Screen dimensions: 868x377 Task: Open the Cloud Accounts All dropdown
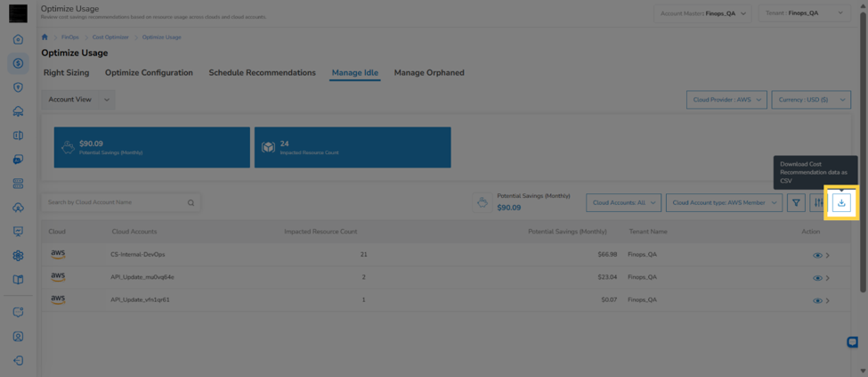[x=624, y=203]
